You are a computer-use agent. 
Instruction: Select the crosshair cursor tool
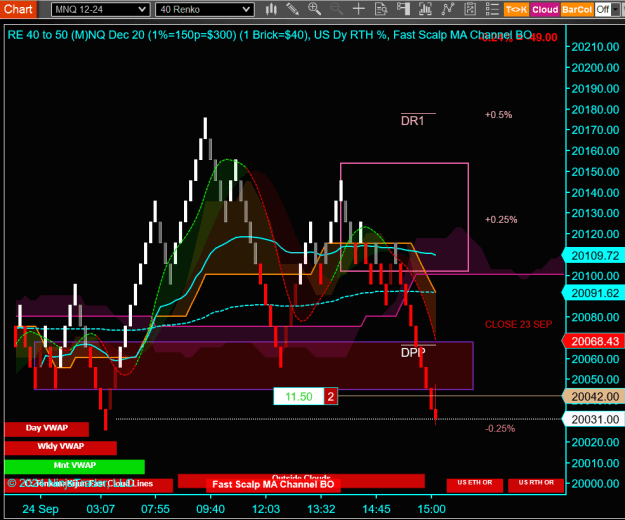[359, 9]
